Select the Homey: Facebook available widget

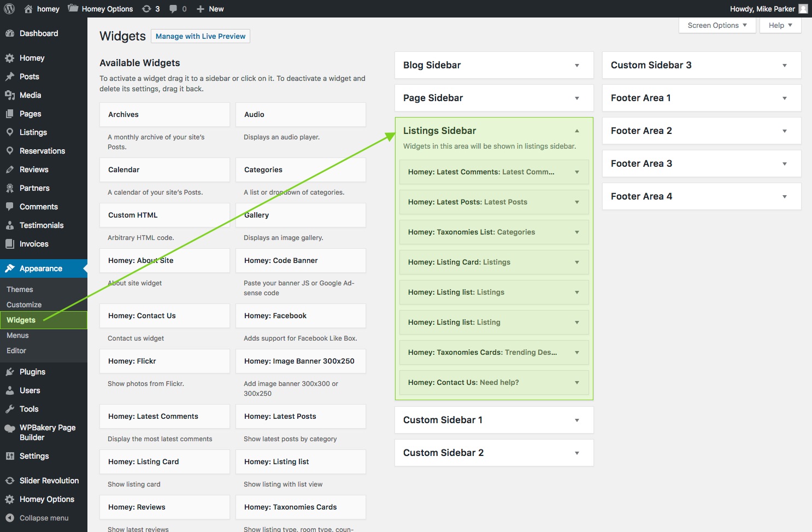click(301, 315)
